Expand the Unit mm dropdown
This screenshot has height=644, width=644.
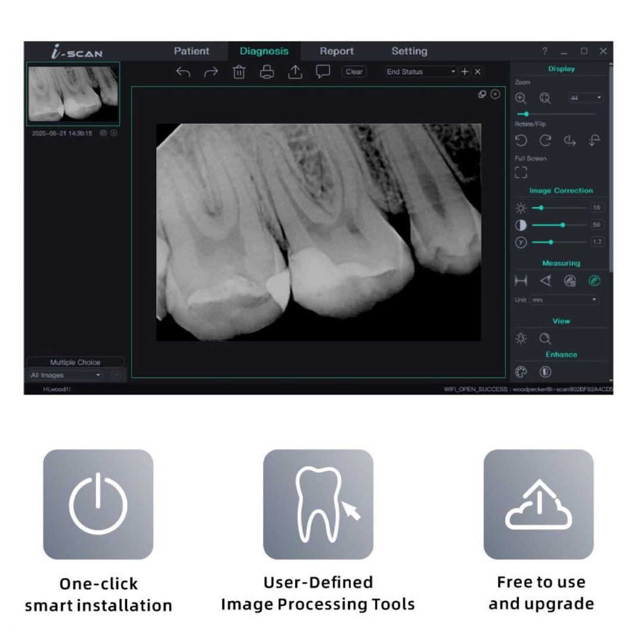[564, 300]
